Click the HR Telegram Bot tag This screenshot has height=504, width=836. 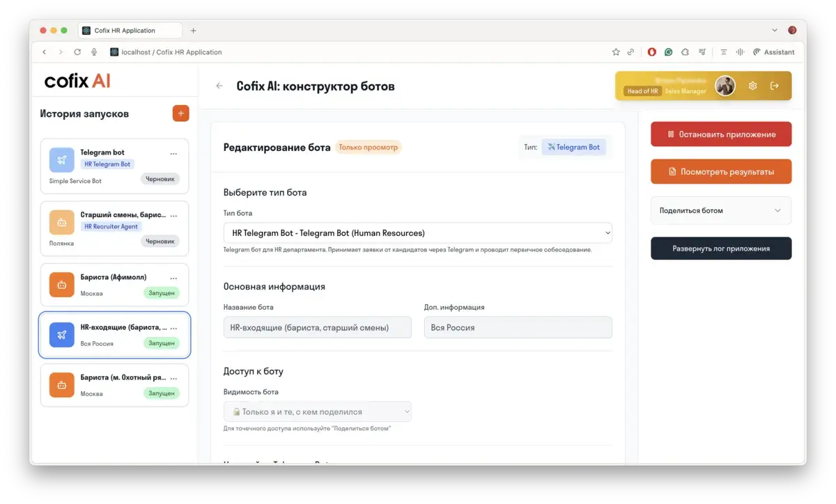[107, 164]
